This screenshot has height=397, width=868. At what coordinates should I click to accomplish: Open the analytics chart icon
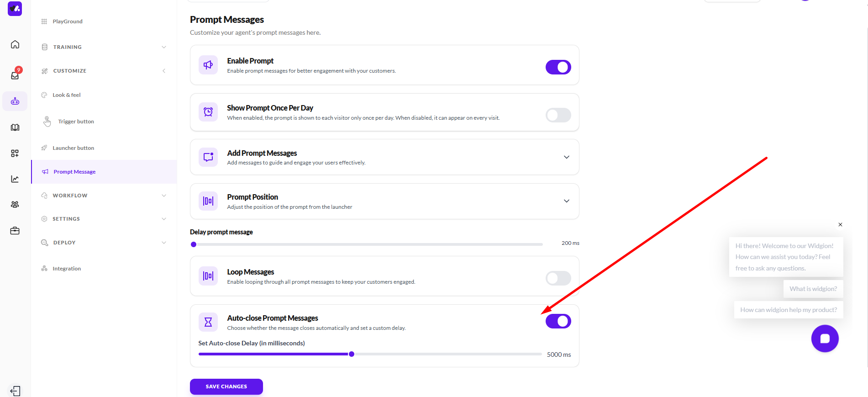(15, 179)
